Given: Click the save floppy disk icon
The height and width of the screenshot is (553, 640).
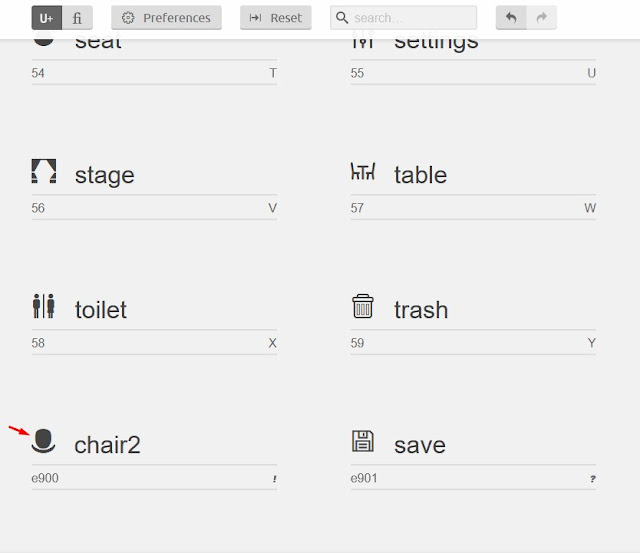Looking at the screenshot, I should point(362,441).
